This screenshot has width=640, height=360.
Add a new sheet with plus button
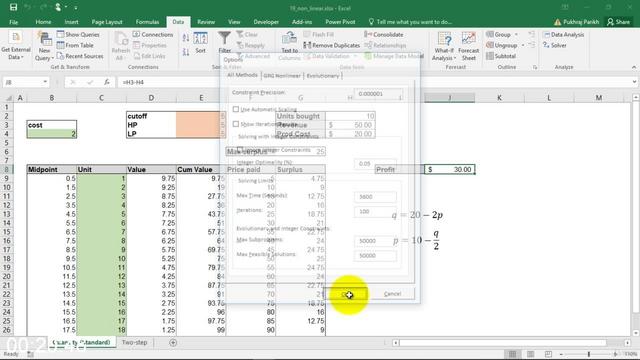[173, 343]
